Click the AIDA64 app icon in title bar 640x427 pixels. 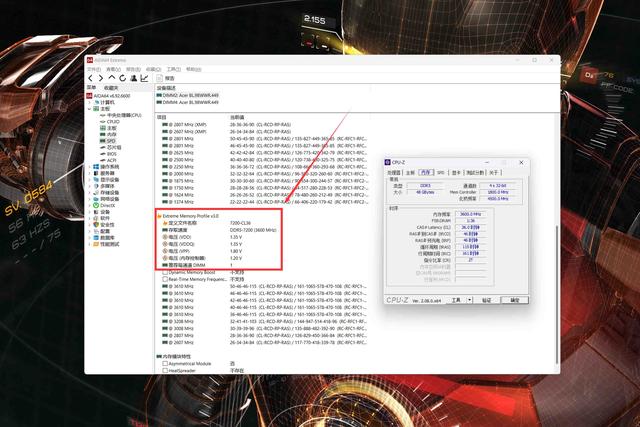click(90, 60)
